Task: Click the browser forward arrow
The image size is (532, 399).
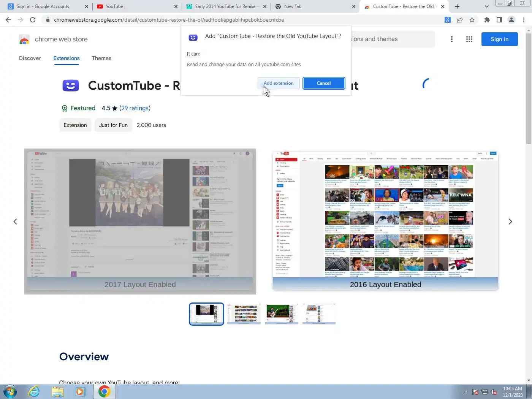Action: [x=21, y=20]
